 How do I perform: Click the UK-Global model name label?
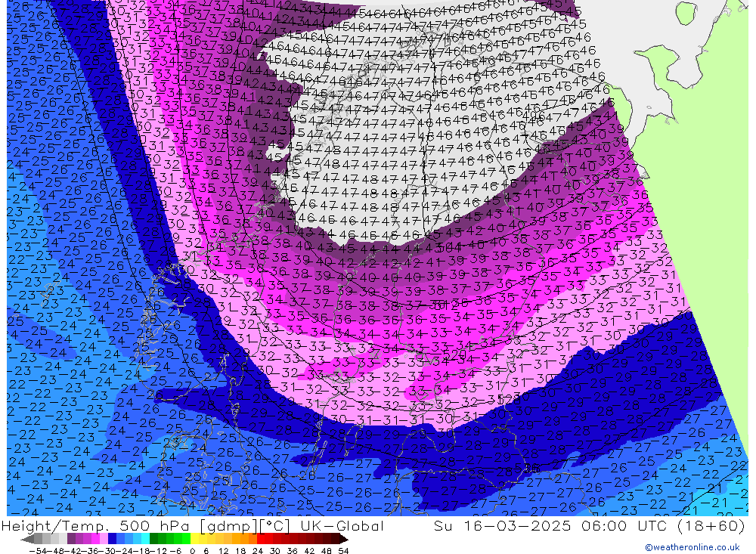[x=342, y=525]
